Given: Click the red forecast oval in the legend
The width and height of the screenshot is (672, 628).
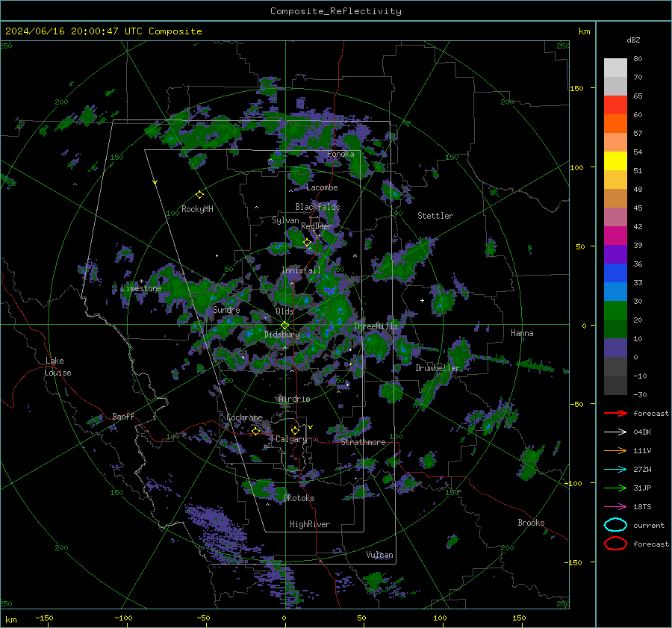Looking at the screenshot, I should [615, 544].
